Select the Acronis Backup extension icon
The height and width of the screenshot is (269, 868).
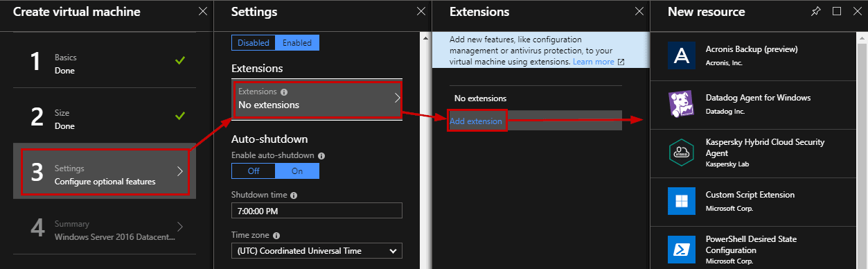coord(682,55)
